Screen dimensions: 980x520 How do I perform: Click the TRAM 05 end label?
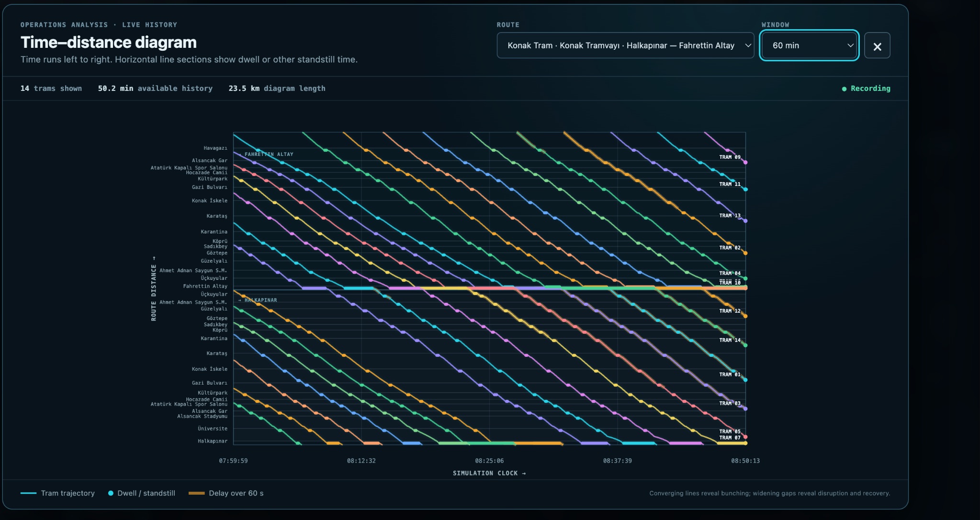point(730,431)
